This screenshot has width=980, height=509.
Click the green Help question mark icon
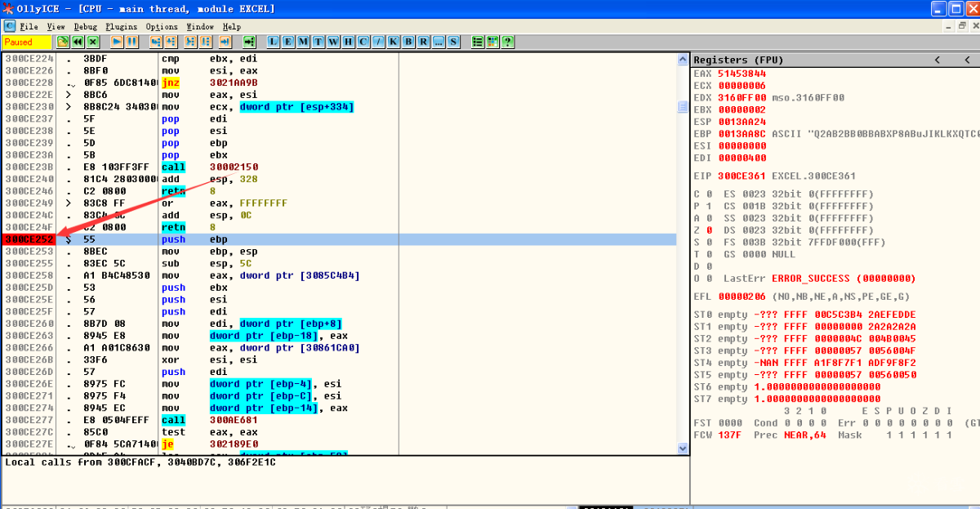tap(507, 42)
